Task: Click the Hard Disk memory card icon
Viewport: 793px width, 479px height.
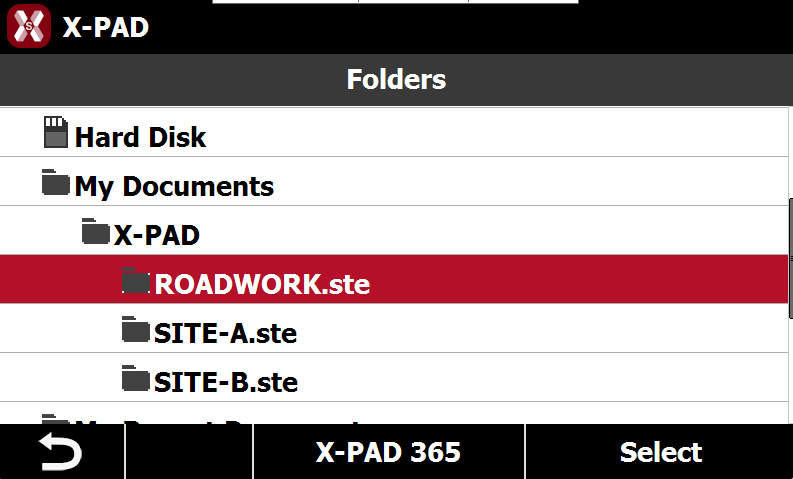Action: point(56,132)
